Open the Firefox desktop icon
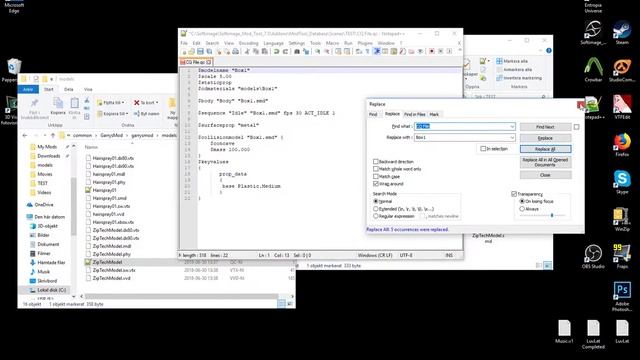The width and height of the screenshot is (640, 360). click(x=622, y=144)
